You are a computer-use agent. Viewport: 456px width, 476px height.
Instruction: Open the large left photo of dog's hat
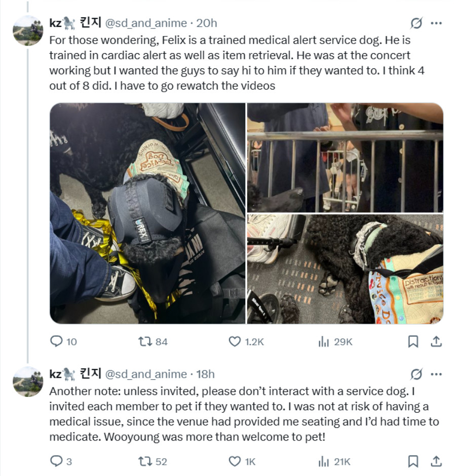click(147, 213)
